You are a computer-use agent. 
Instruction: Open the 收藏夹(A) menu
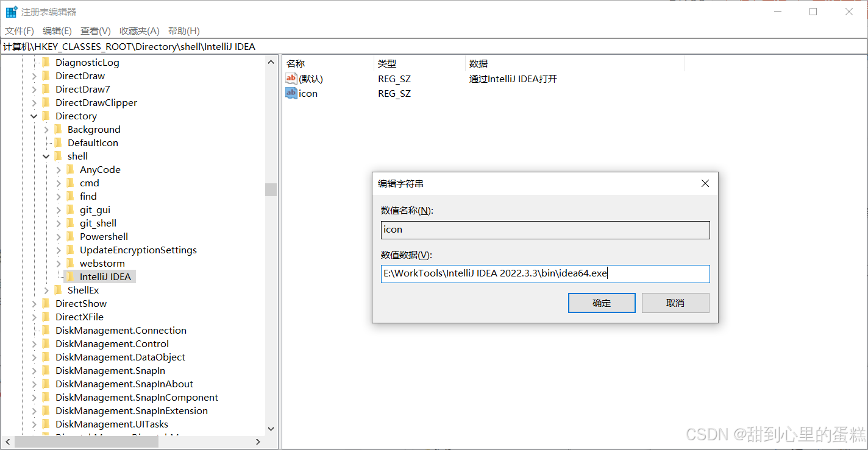(140, 30)
